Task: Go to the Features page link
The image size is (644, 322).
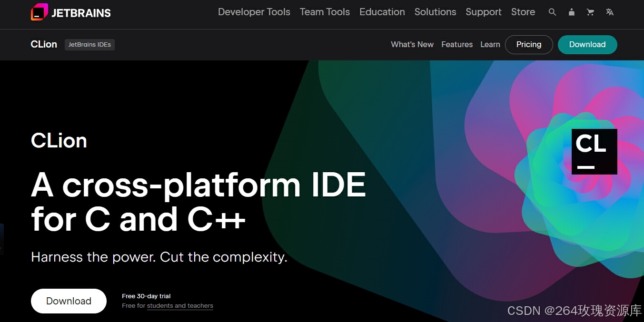Action: [456, 45]
